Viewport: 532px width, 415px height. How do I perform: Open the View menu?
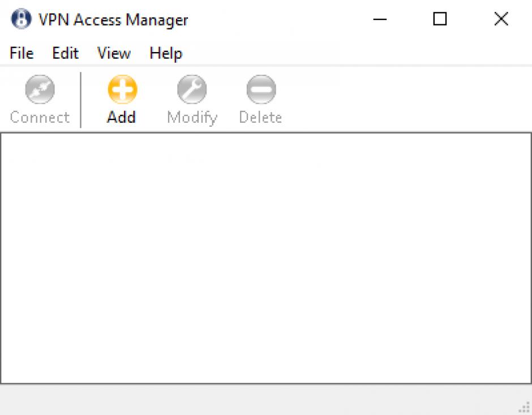click(114, 53)
